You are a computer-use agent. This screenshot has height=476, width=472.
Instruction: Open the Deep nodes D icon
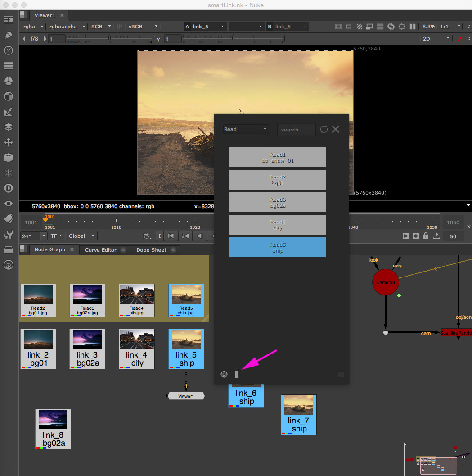pyautogui.click(x=8, y=188)
